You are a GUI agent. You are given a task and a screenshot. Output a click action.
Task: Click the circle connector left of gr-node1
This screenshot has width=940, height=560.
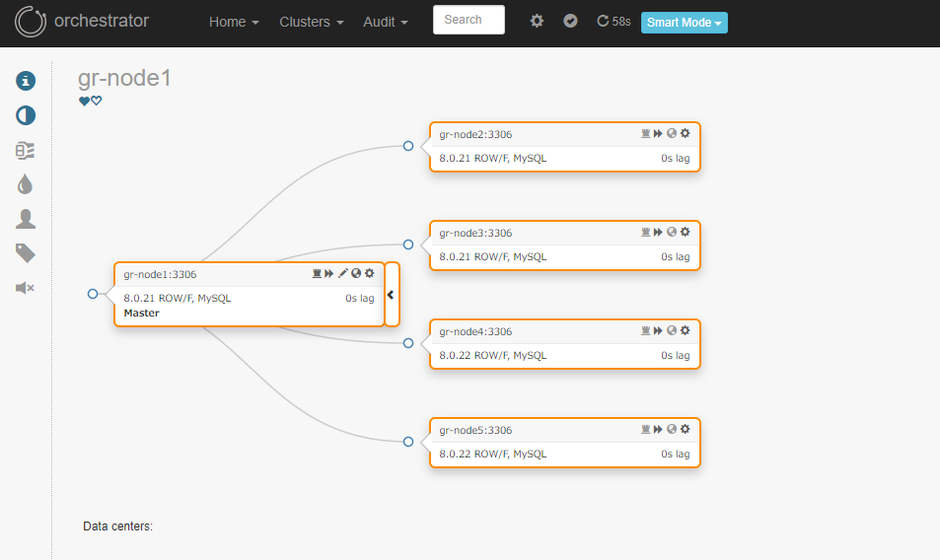pos(93,294)
